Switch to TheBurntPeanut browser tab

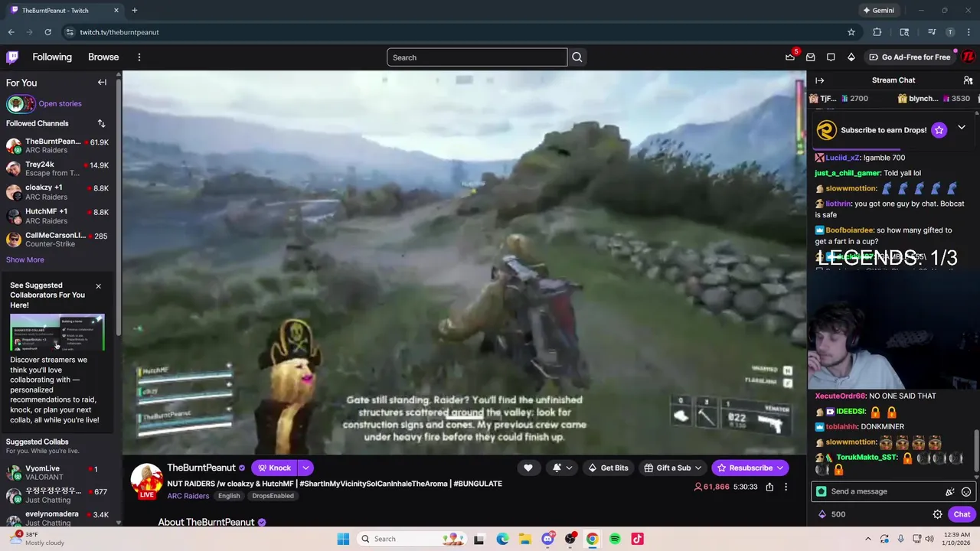click(x=64, y=11)
